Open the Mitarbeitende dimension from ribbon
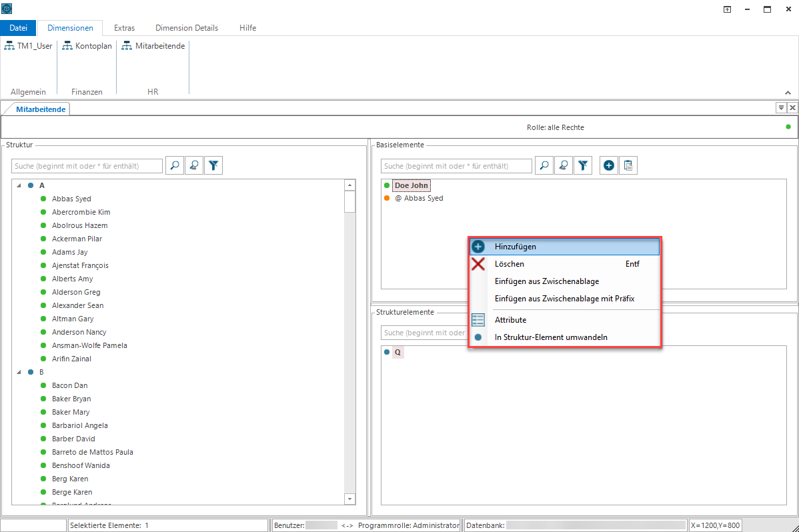The width and height of the screenshot is (799, 532). [x=153, y=46]
